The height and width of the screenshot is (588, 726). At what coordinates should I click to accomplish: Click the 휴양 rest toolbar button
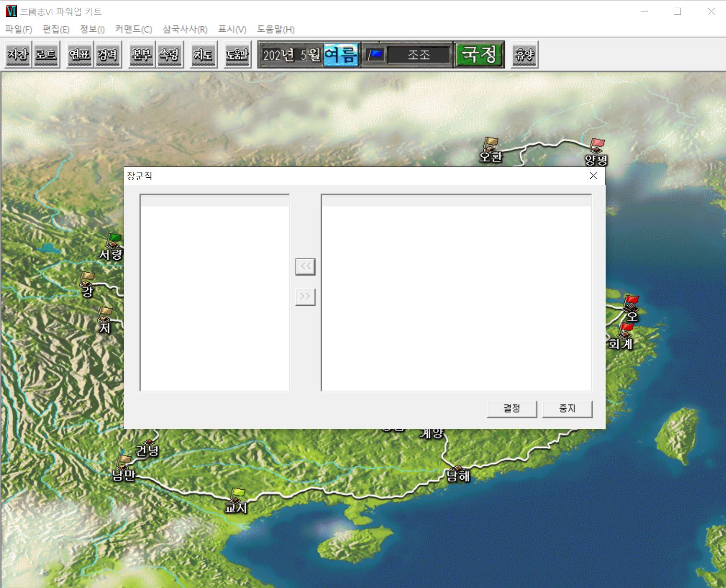[524, 55]
